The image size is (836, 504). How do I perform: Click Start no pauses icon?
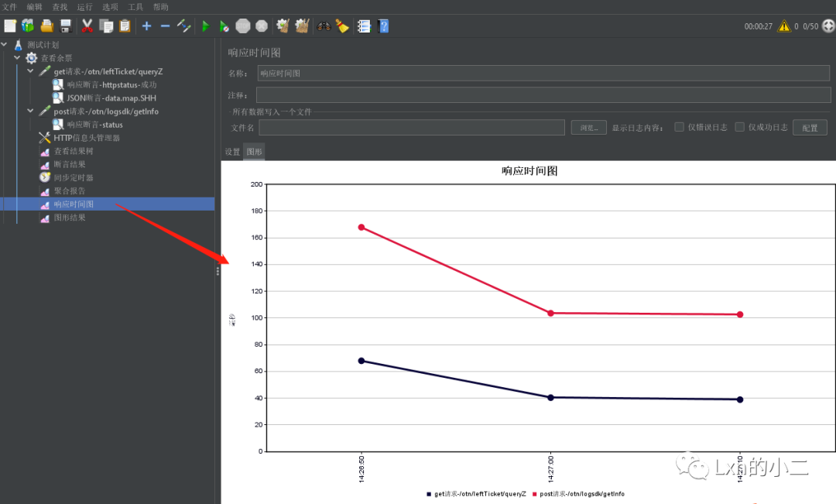[x=224, y=26]
